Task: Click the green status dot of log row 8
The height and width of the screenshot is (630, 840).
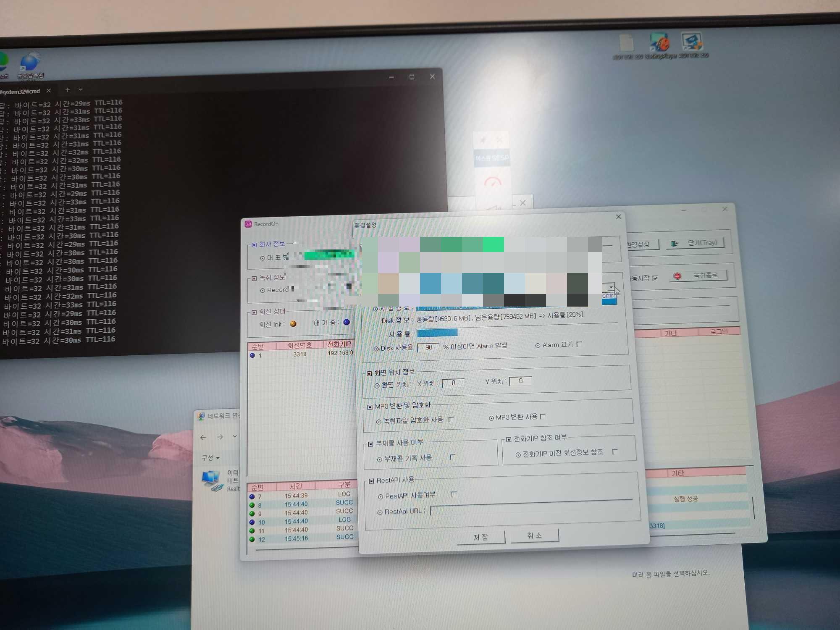Action: click(252, 505)
